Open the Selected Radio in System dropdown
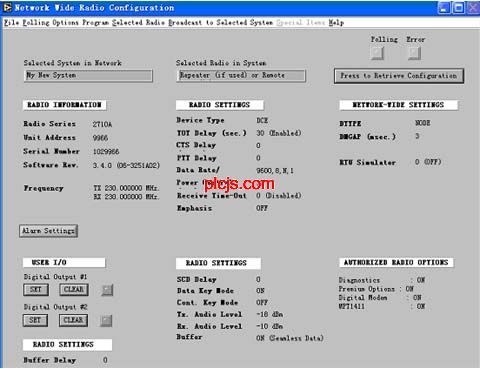This screenshot has width=480, height=369. pyautogui.click(x=241, y=75)
